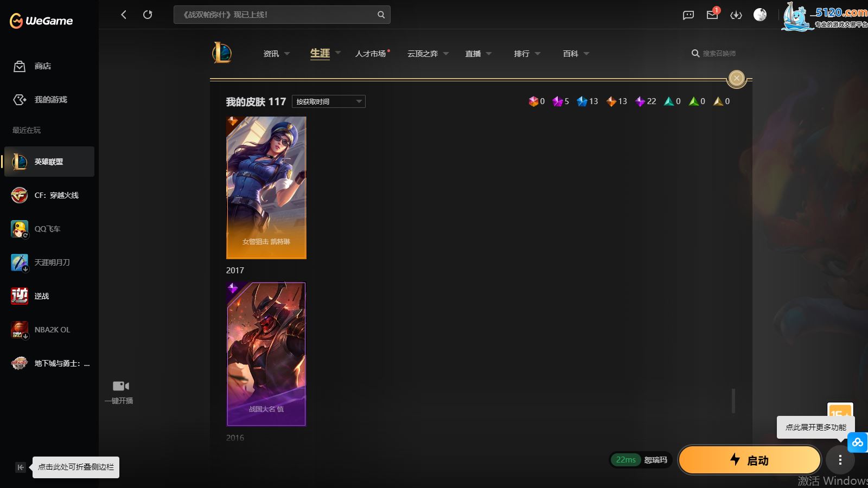Image resolution: width=868 pixels, height=488 pixels.
Task: Click the search magnifier in top search bar
Action: [x=381, y=15]
